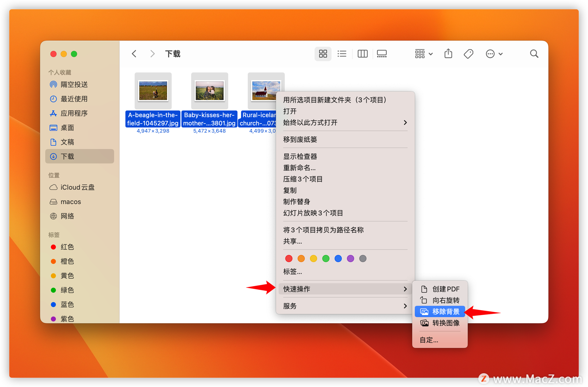
Task: Go back with the left chevron
Action: [134, 54]
